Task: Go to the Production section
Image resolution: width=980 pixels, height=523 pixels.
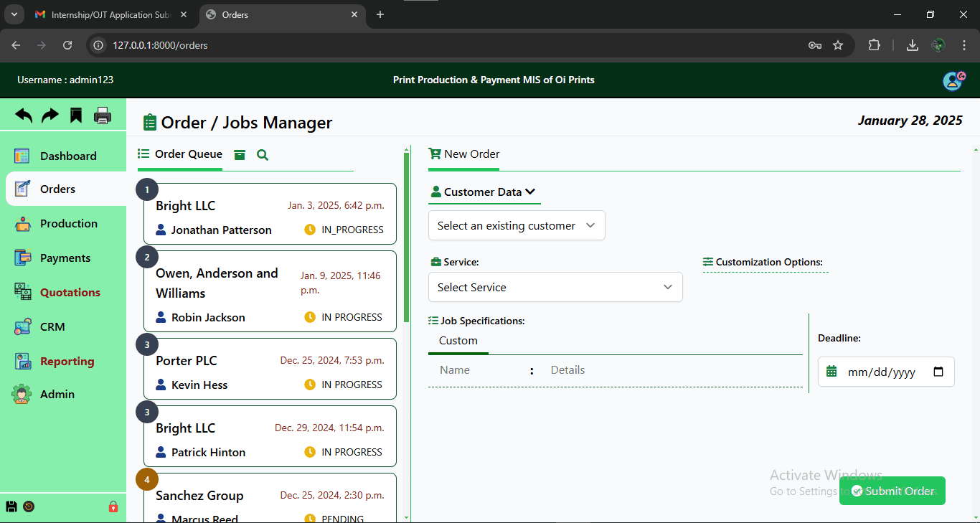Action: (63, 224)
